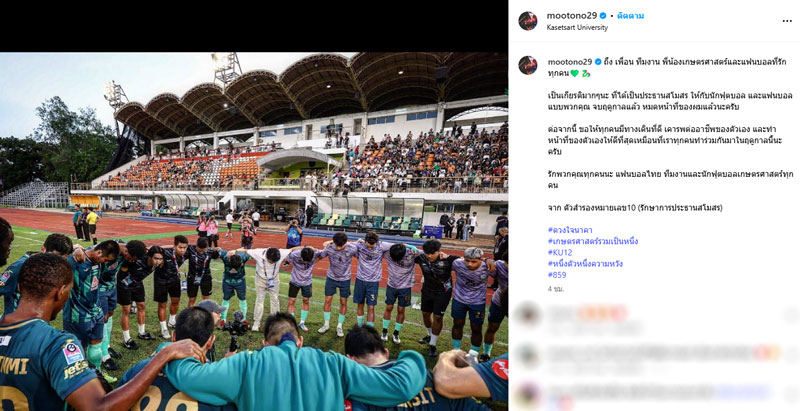Open the second blurred commenter's avatar
Image resolution: width=800 pixels, height=411 pixels.
528,355
